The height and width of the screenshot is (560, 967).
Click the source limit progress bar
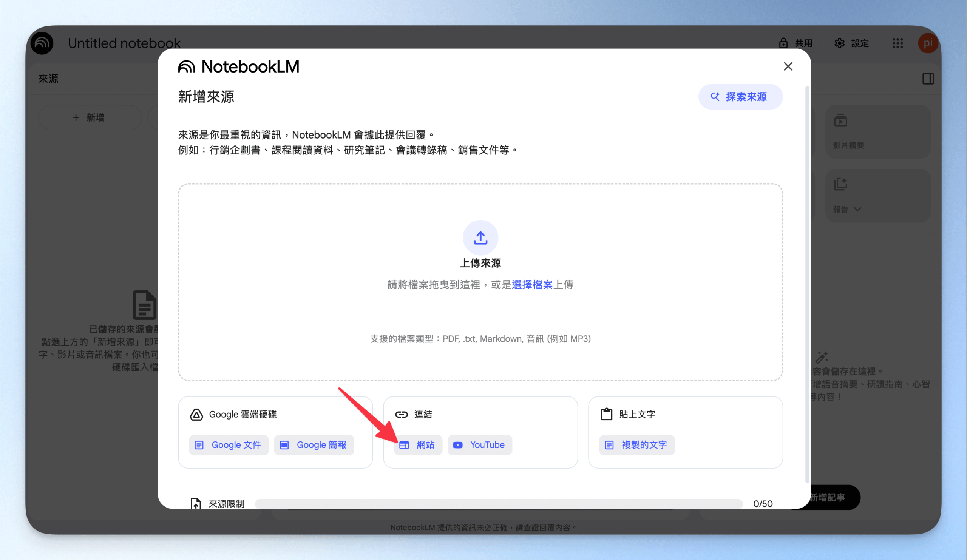coord(499,504)
